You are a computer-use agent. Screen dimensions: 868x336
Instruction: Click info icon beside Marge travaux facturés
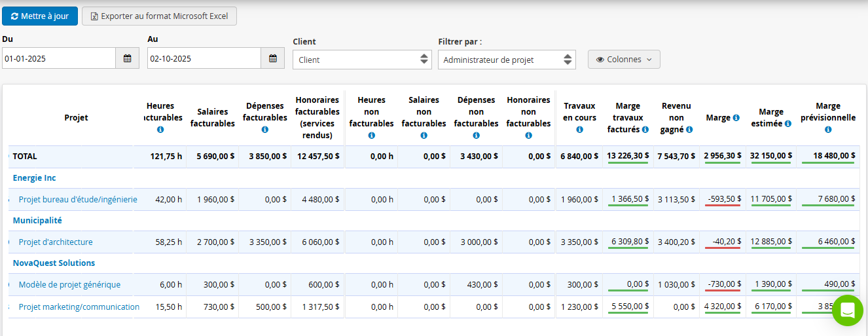645,130
